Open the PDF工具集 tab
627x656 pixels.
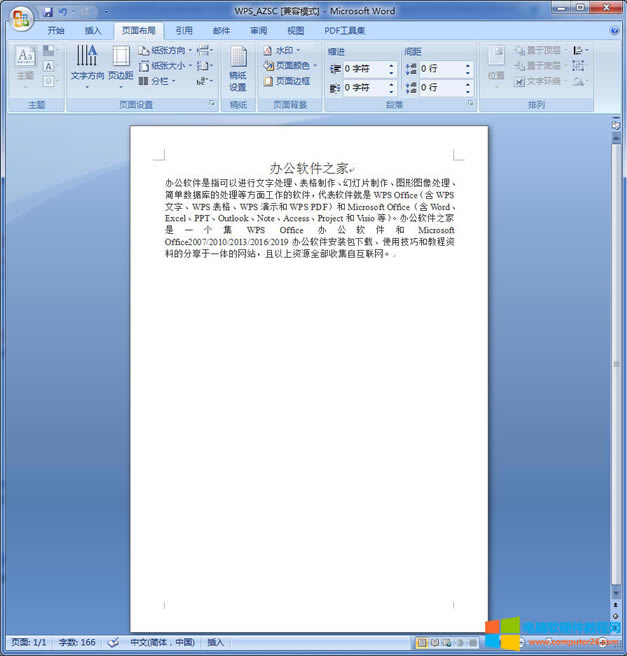345,31
